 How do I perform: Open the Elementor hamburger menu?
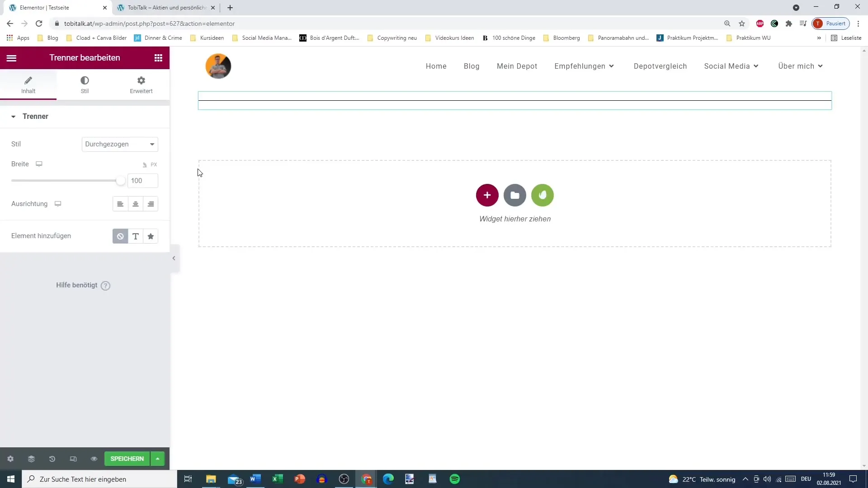(11, 58)
